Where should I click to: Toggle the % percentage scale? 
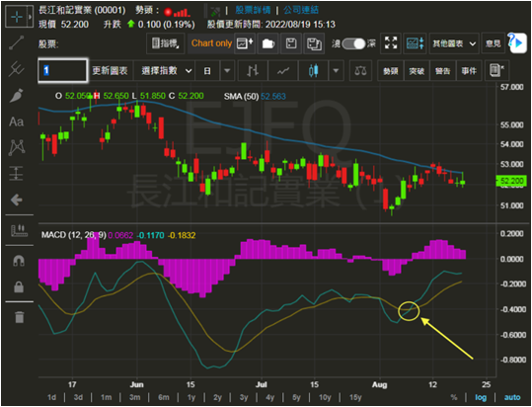tap(454, 397)
